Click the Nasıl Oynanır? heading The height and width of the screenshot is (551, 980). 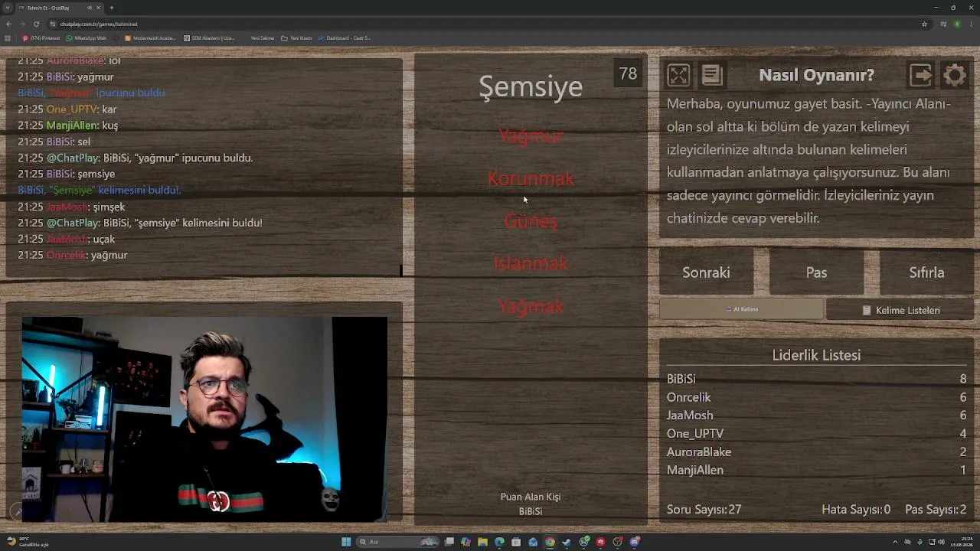pos(816,75)
